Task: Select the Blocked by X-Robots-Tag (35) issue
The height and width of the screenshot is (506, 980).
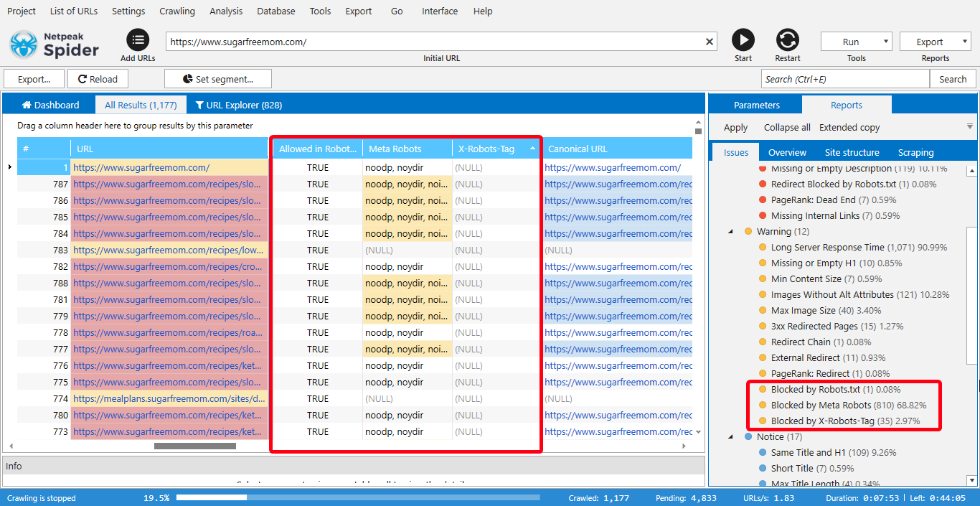Action: 845,421
